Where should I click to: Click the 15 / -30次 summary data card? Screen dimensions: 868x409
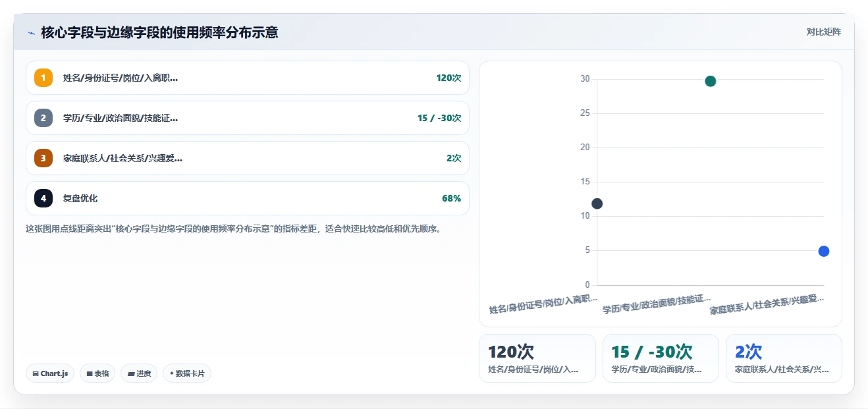(661, 358)
